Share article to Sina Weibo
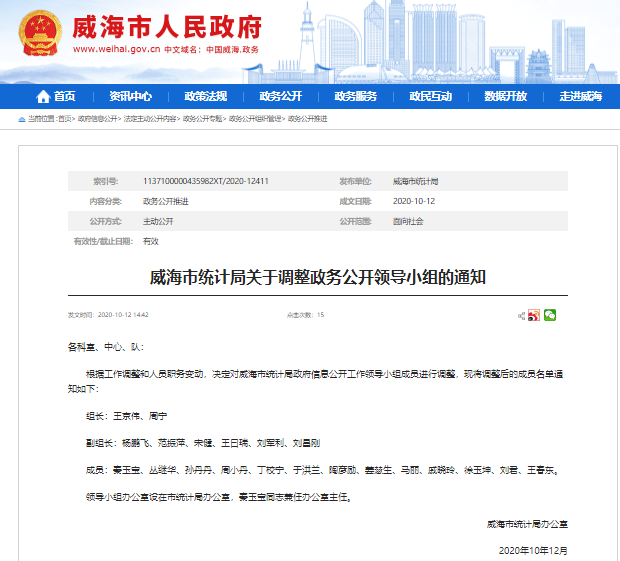The image size is (620, 561). pos(535,315)
